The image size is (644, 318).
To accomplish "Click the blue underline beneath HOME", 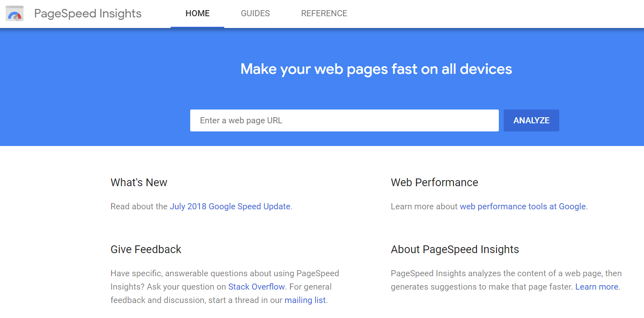I will point(197,27).
